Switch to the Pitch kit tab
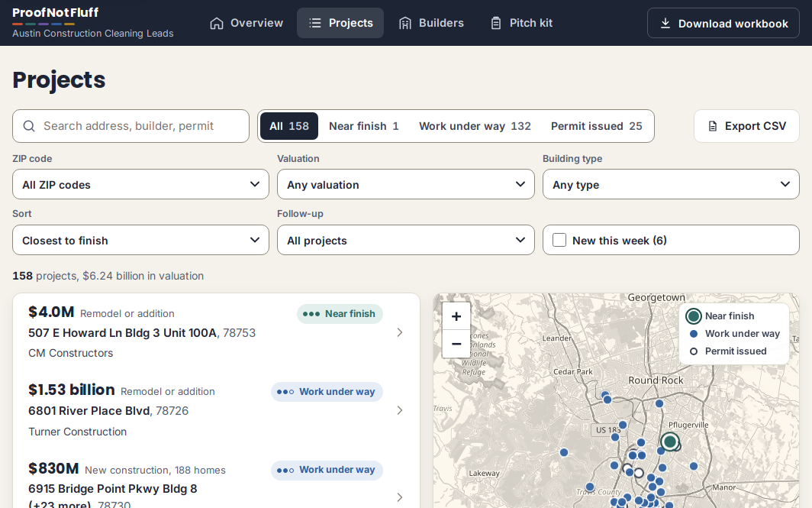Screen dimensions: 812x508 pos(521,23)
